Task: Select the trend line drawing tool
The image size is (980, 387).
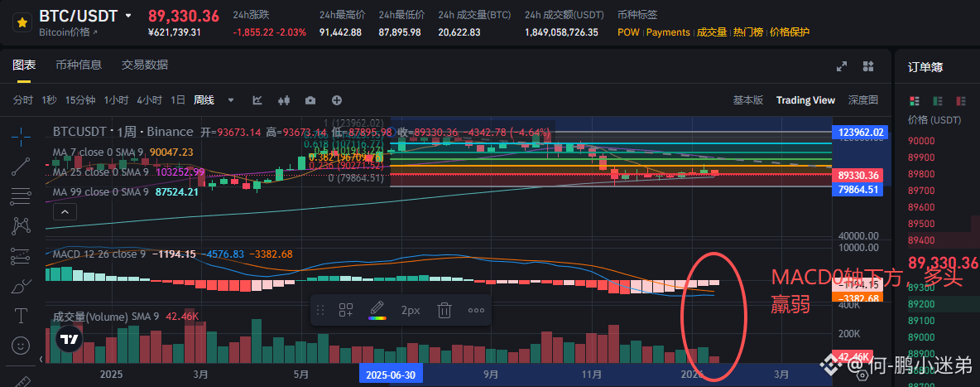Action: (22, 166)
